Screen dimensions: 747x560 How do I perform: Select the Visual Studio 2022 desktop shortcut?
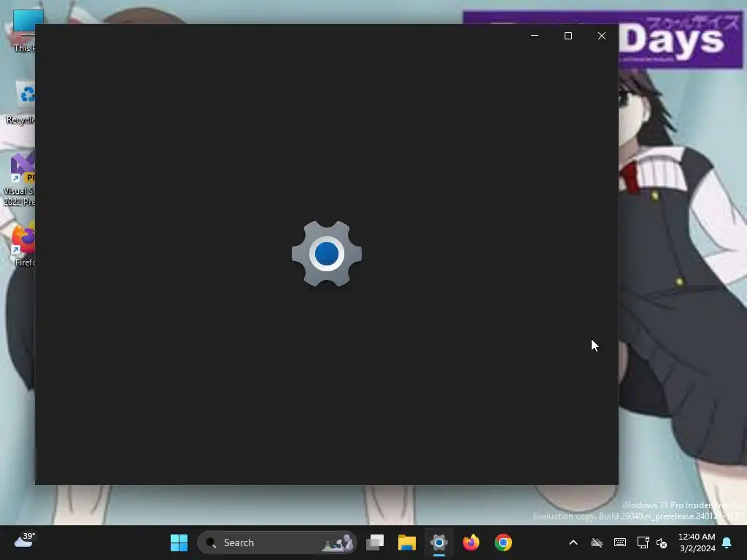tap(19, 179)
